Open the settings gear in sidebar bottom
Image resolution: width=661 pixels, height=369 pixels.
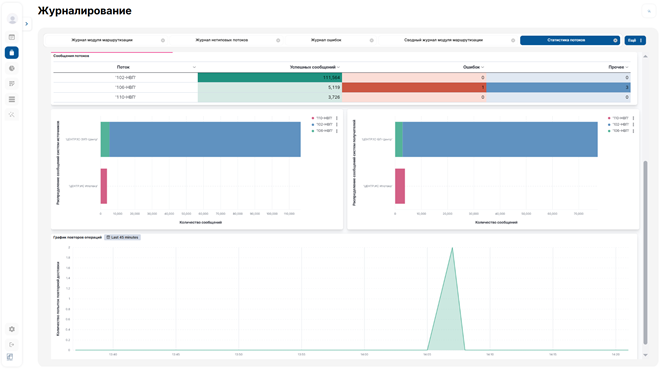[x=12, y=329]
